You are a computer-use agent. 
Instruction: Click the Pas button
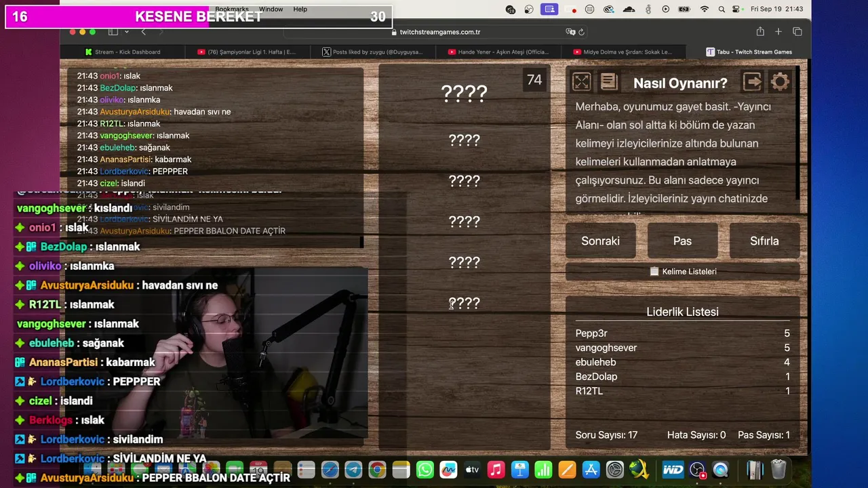[x=682, y=241]
